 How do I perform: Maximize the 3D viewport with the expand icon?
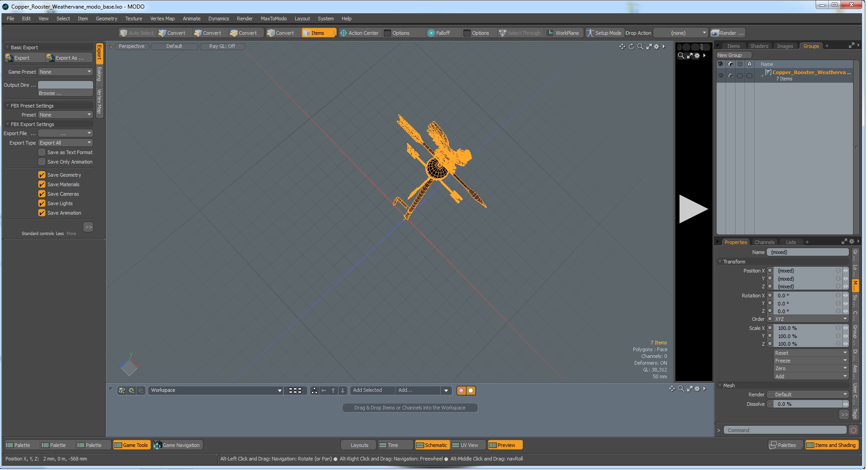point(649,47)
